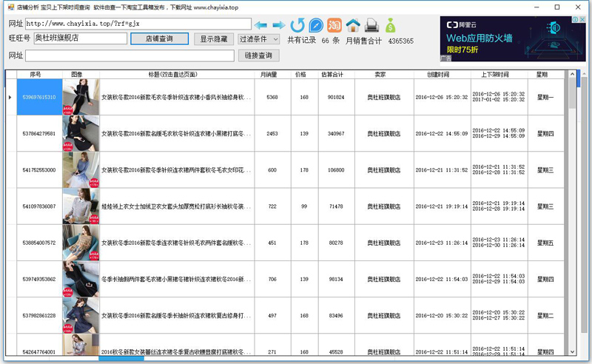Select cell 541752553000

pyautogui.click(x=39, y=170)
